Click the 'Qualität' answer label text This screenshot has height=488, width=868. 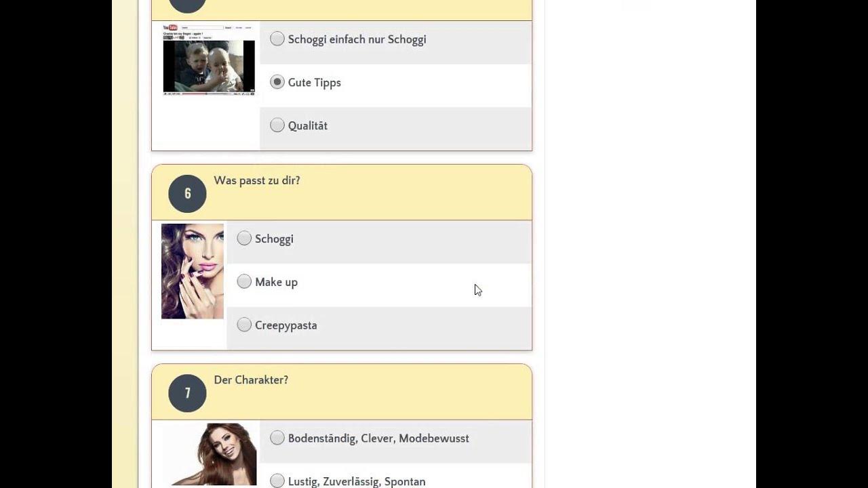(308, 126)
